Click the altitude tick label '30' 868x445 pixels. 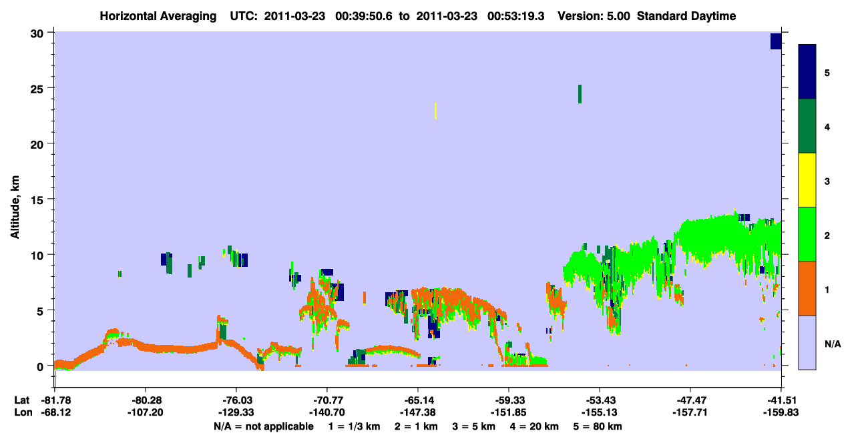click(39, 33)
